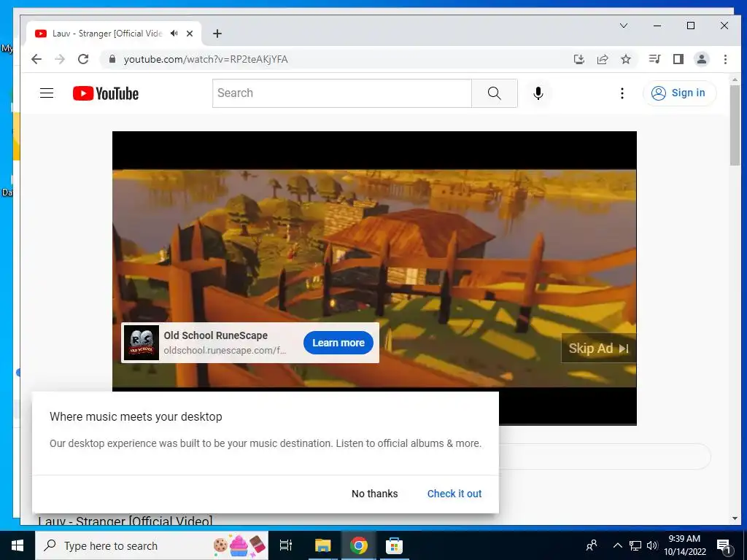
Task: Open the media control icon in Chrome toolbar
Action: (654, 59)
